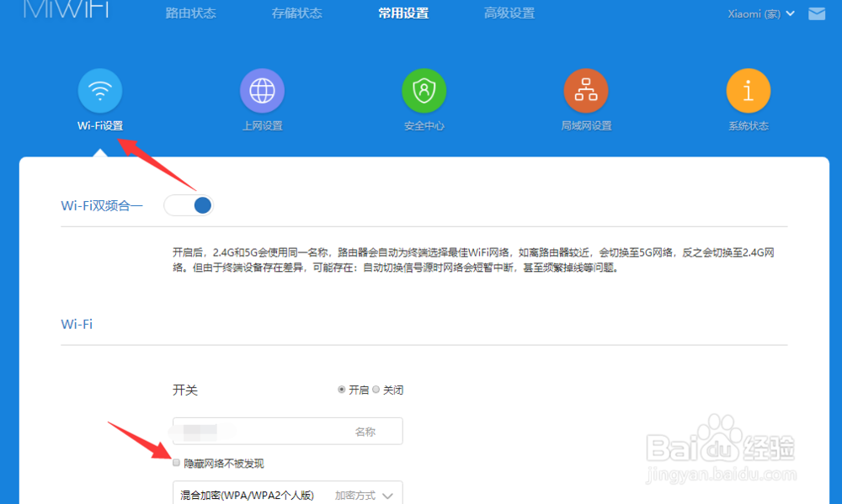Open the 存储状态 storage status tab

tap(296, 13)
